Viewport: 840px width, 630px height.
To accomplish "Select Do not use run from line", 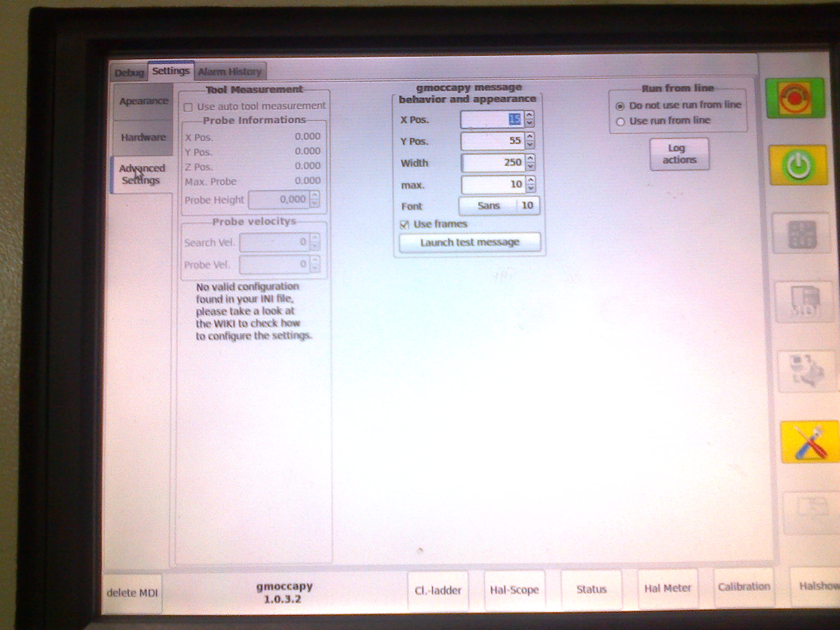I will pyautogui.click(x=620, y=106).
